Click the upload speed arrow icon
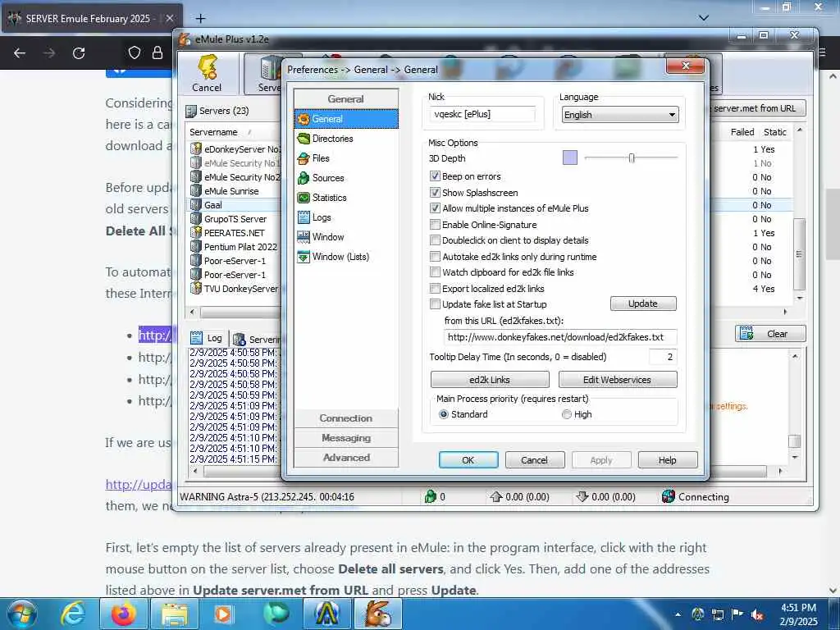840x630 pixels. tap(495, 496)
